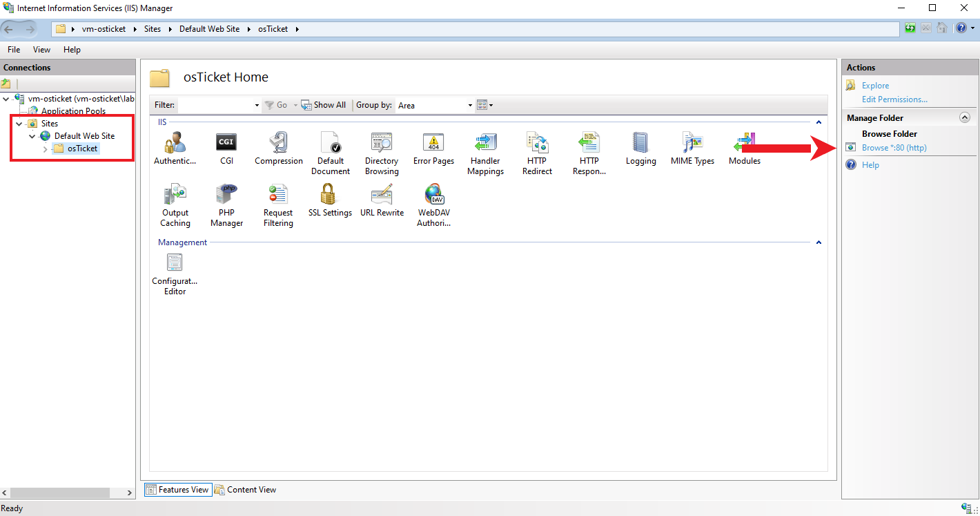Click Default Web Site in address breadcrumb
The width and height of the screenshot is (980, 516).
point(209,29)
